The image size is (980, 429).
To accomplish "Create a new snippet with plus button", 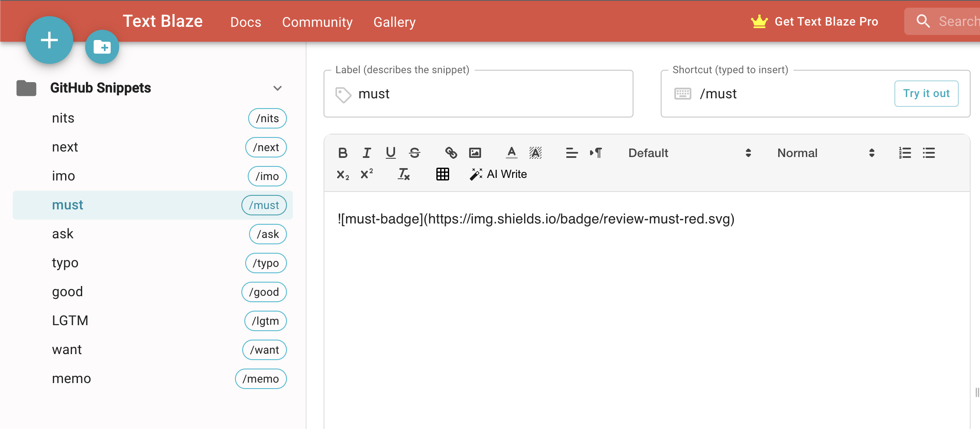I will [x=49, y=40].
